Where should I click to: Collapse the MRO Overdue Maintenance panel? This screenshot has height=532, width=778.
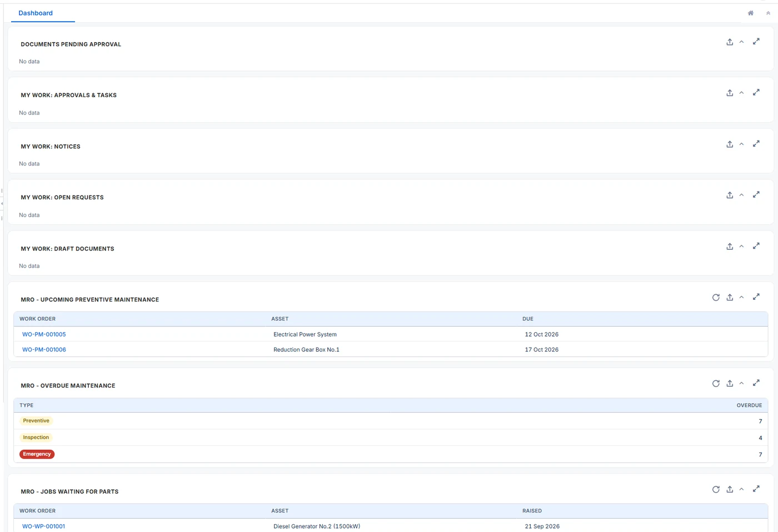741,383
